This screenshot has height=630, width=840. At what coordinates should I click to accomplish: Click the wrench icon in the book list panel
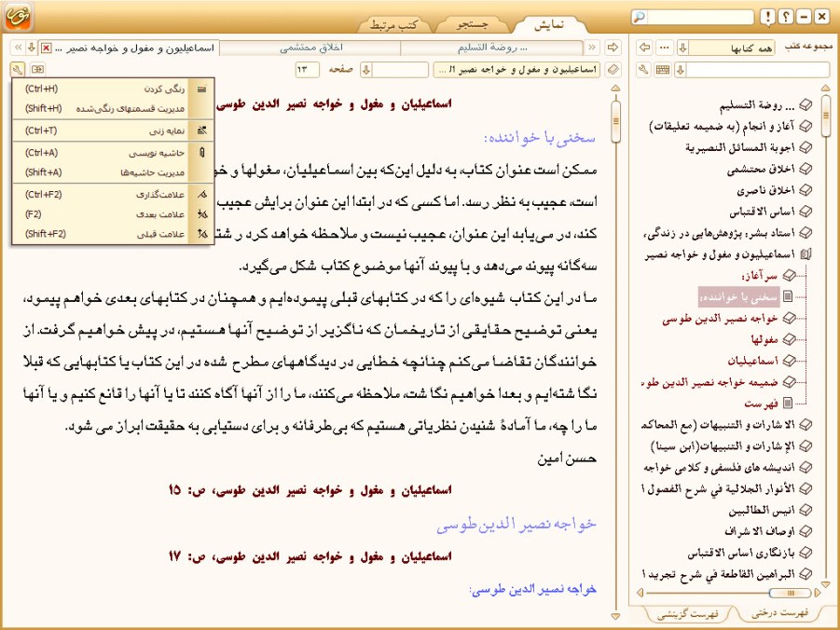[644, 70]
